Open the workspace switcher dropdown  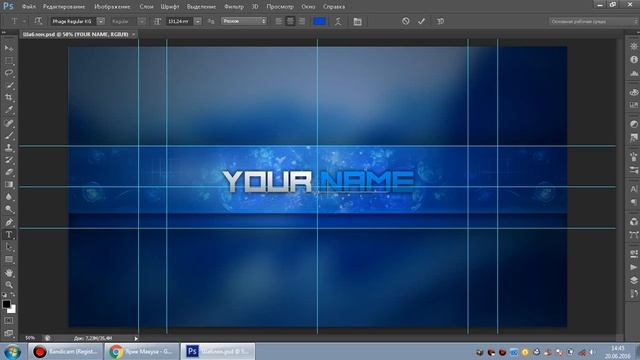[x=593, y=21]
